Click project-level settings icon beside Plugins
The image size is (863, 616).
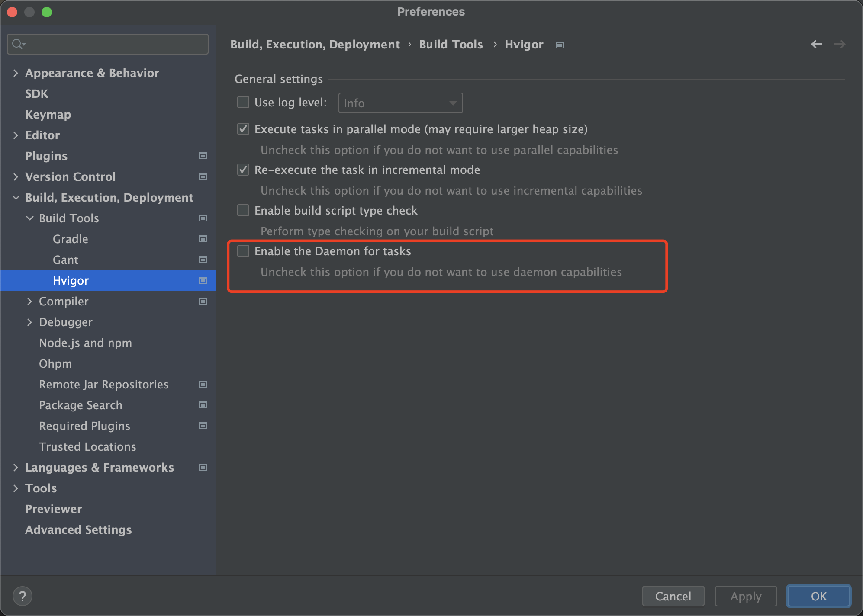tap(203, 156)
